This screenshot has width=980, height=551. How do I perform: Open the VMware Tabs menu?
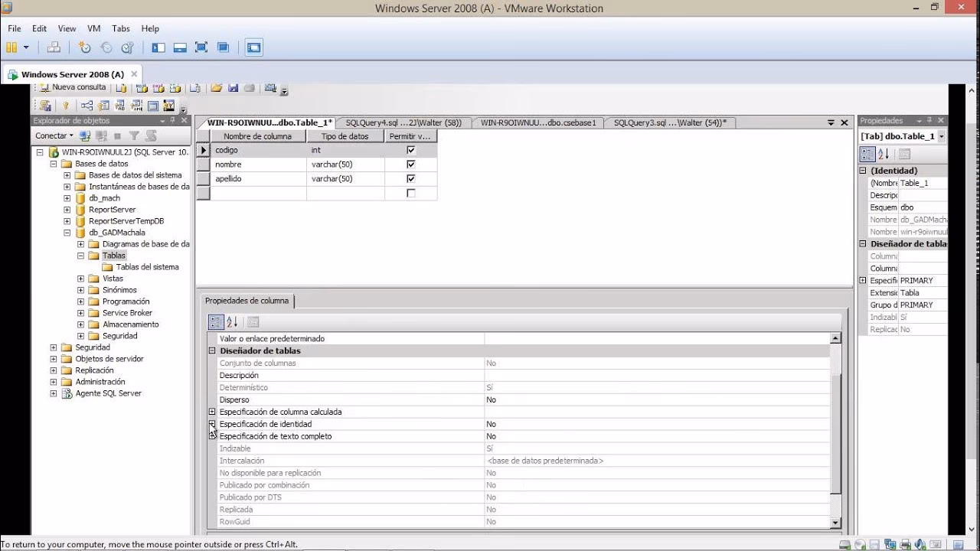tap(121, 28)
